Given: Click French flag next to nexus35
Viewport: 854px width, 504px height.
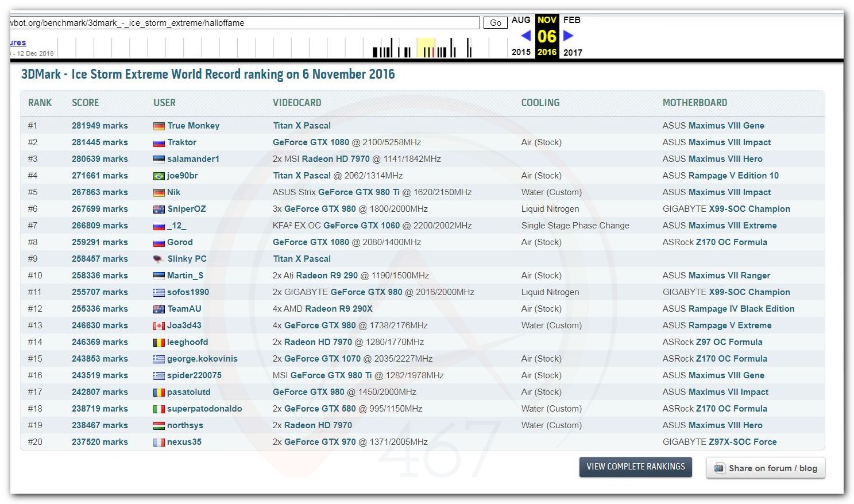Looking at the screenshot, I should click(x=159, y=443).
